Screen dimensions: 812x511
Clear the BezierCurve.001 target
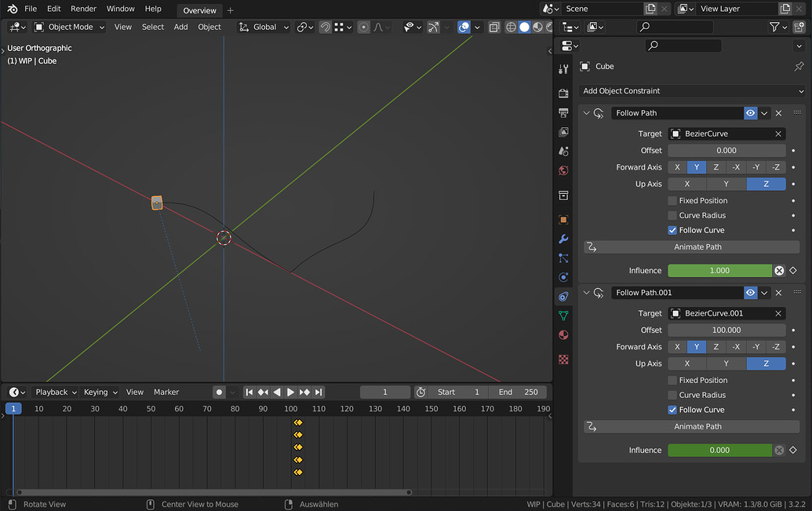(x=777, y=313)
